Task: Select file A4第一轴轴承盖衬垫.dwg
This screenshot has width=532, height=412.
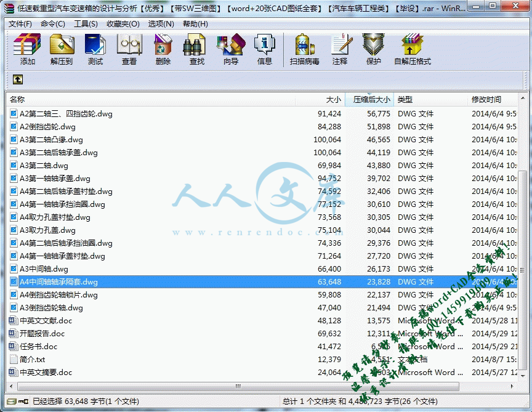Action: pyautogui.click(x=62, y=256)
